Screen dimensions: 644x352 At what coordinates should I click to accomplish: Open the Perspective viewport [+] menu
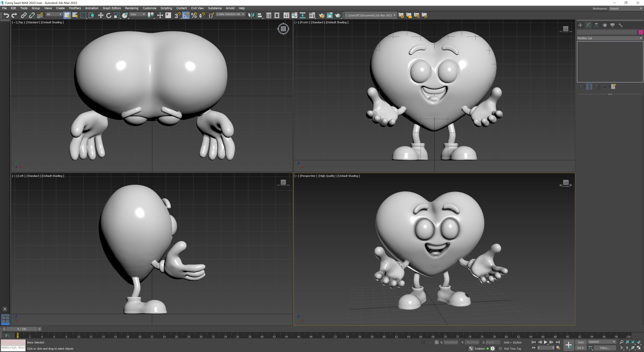[x=297, y=176]
